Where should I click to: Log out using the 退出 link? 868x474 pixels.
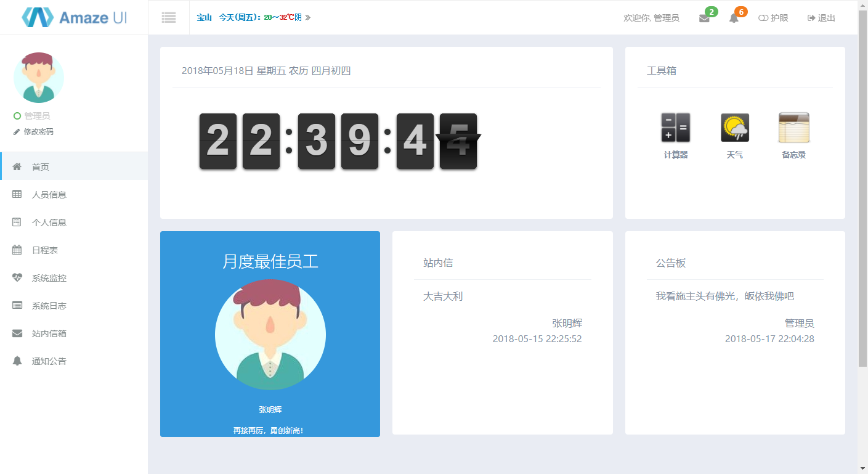point(821,18)
